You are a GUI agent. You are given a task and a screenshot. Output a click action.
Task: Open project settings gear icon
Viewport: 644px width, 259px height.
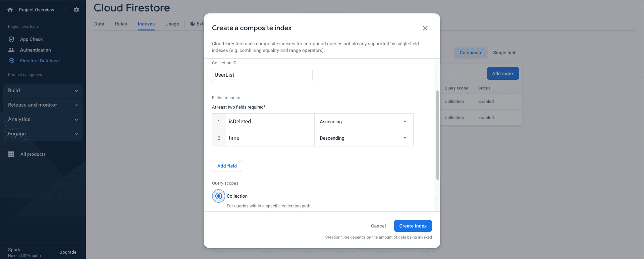[x=76, y=10]
